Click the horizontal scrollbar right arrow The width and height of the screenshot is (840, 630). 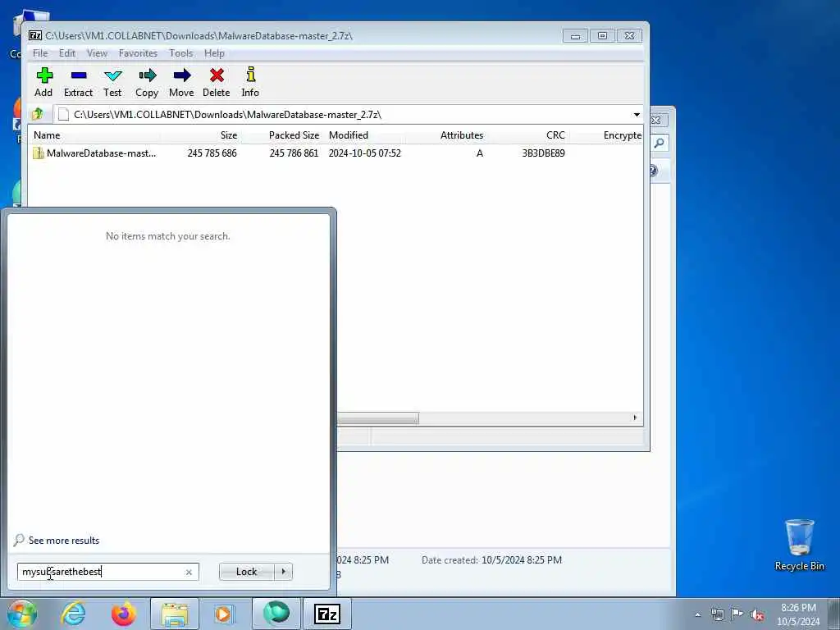635,418
